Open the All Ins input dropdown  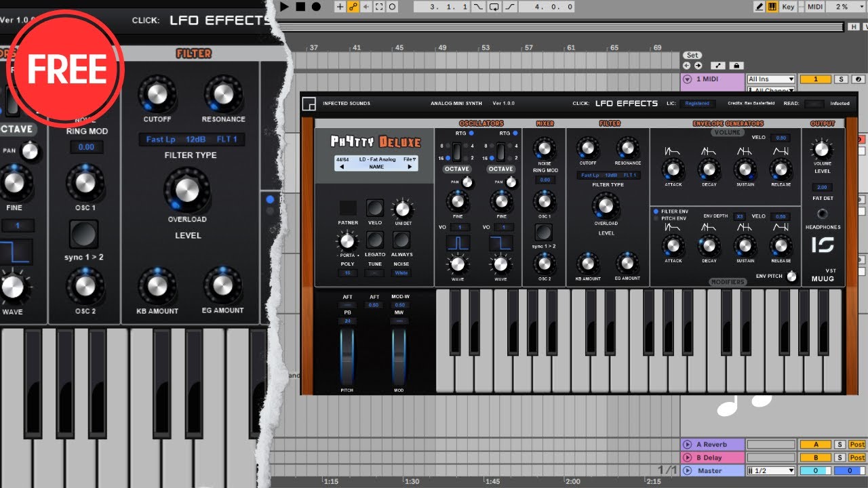(770, 79)
